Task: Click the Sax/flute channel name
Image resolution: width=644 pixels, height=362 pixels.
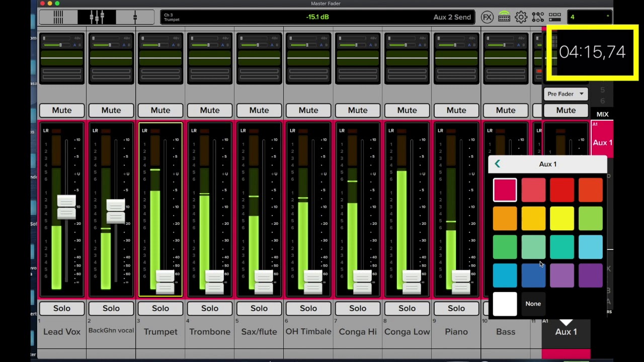Action: pyautogui.click(x=259, y=332)
